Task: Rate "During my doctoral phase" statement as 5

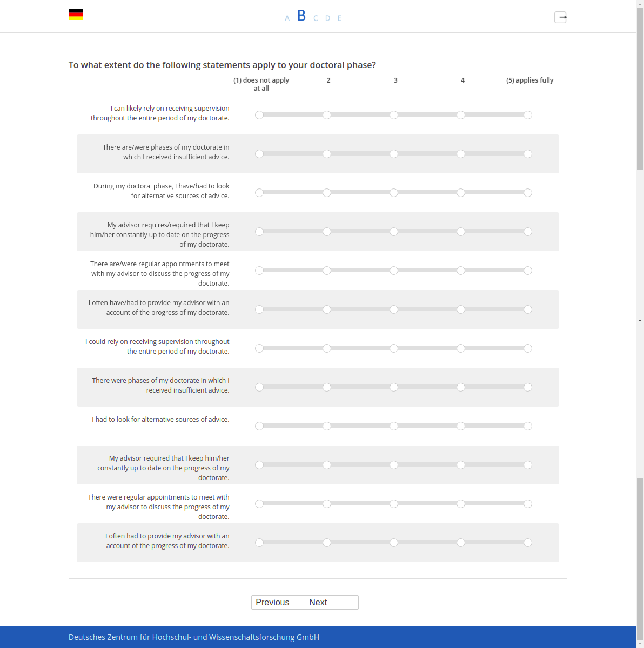Action: pos(528,193)
